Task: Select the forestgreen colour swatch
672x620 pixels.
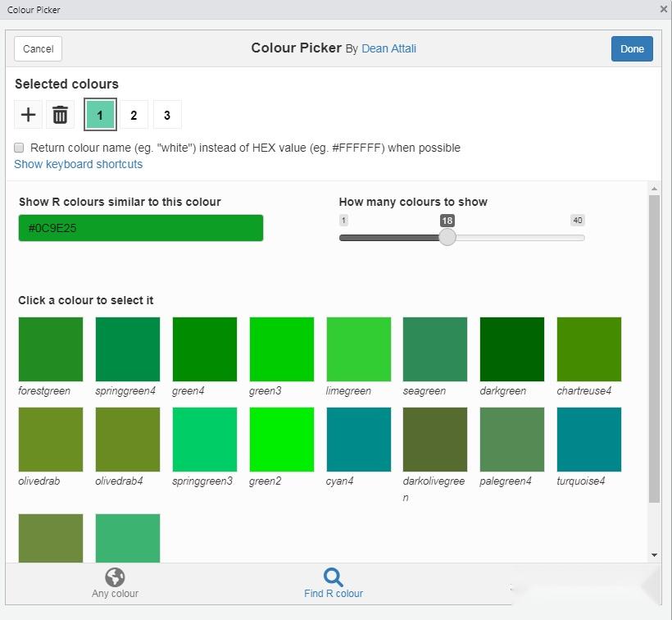Action: click(x=50, y=348)
